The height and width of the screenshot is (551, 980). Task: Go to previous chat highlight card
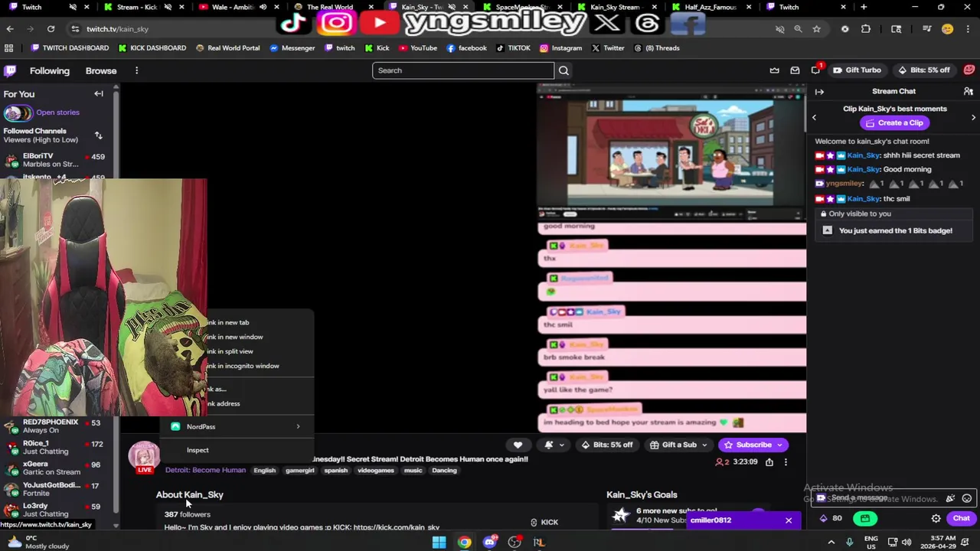(814, 117)
